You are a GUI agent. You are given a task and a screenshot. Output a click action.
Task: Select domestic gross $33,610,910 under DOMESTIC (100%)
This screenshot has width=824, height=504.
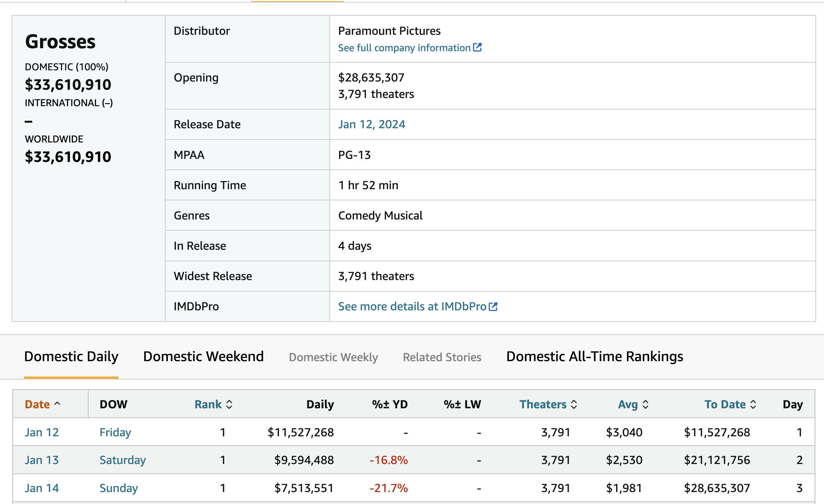point(68,85)
